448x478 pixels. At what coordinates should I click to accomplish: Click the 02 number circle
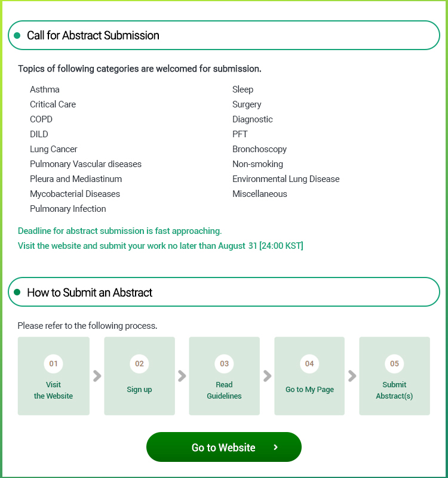coord(139,363)
